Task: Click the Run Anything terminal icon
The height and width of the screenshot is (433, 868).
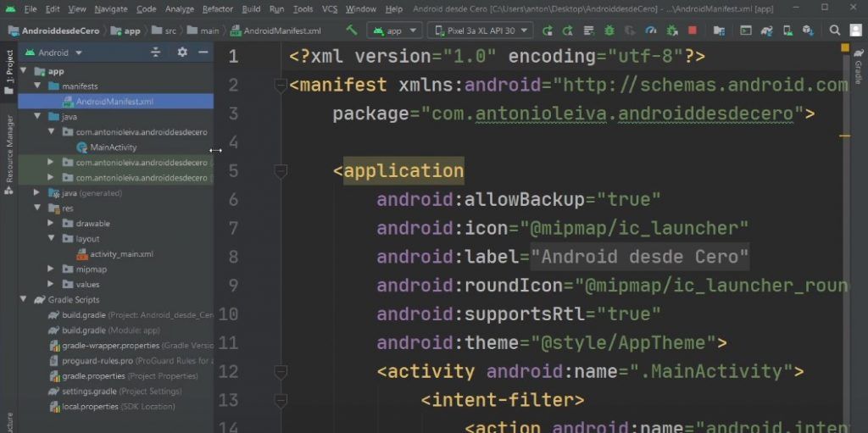Action: [746, 31]
